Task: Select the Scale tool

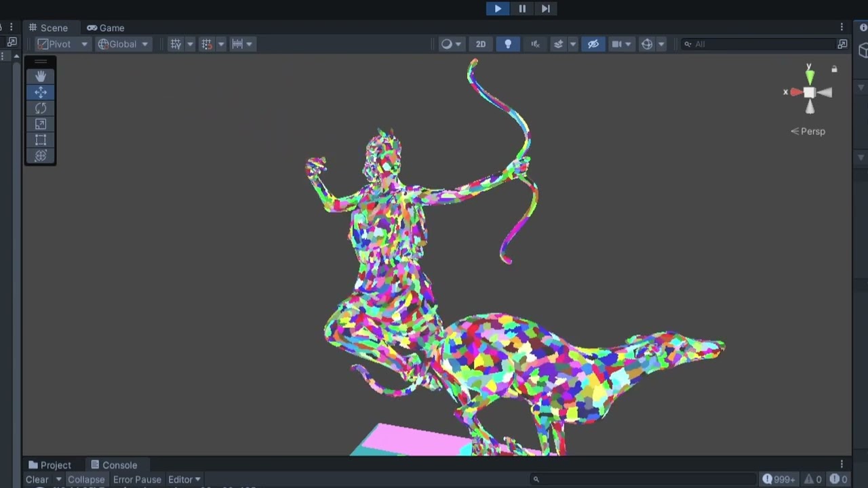Action: (41, 124)
